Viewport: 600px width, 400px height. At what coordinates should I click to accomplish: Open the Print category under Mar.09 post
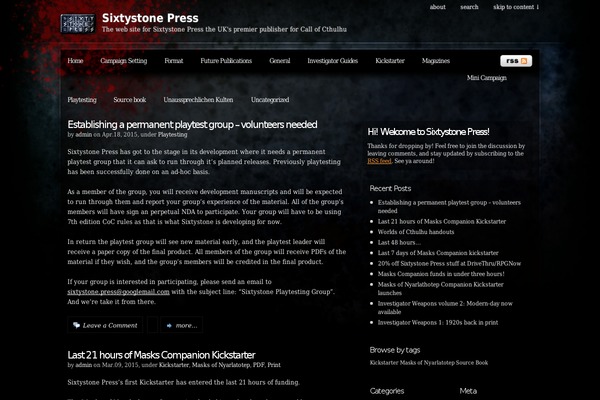point(274,365)
